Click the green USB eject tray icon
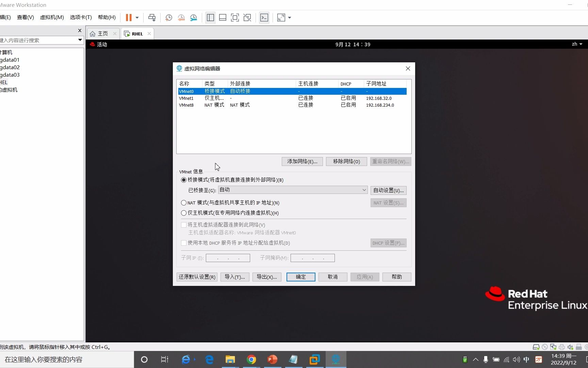Screen dimensions: 588x368 point(465,359)
